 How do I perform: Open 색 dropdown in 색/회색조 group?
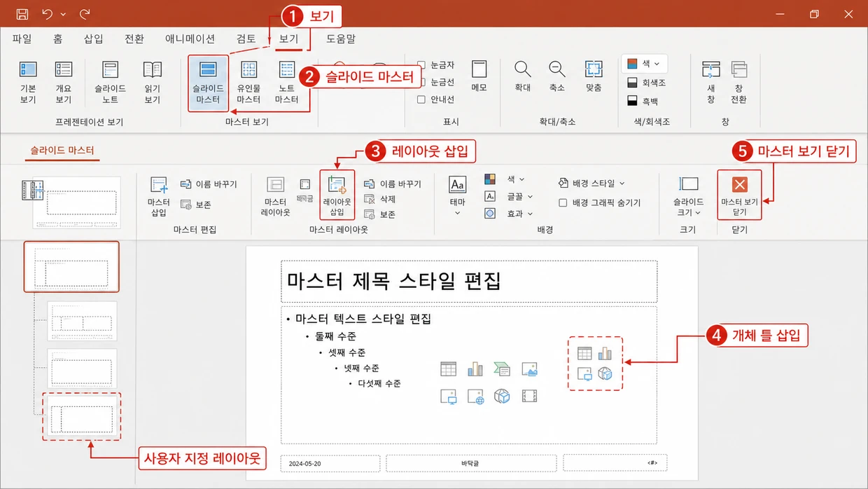(x=644, y=63)
